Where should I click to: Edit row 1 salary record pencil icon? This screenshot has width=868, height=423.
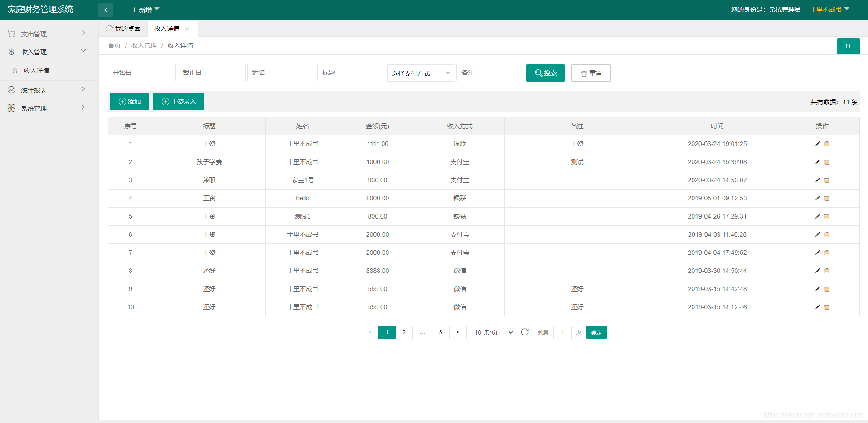[818, 144]
